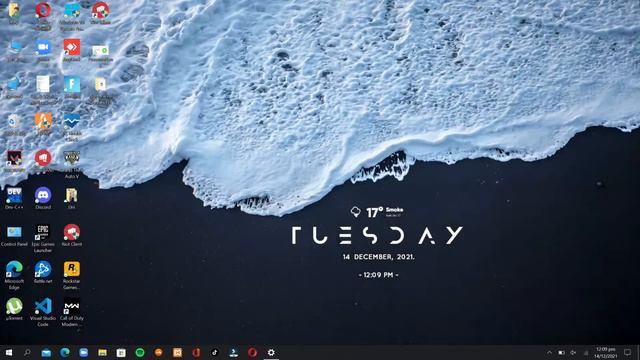Open the Control Panel shortcut
The width and height of the screenshot is (640, 360).
click(x=14, y=236)
